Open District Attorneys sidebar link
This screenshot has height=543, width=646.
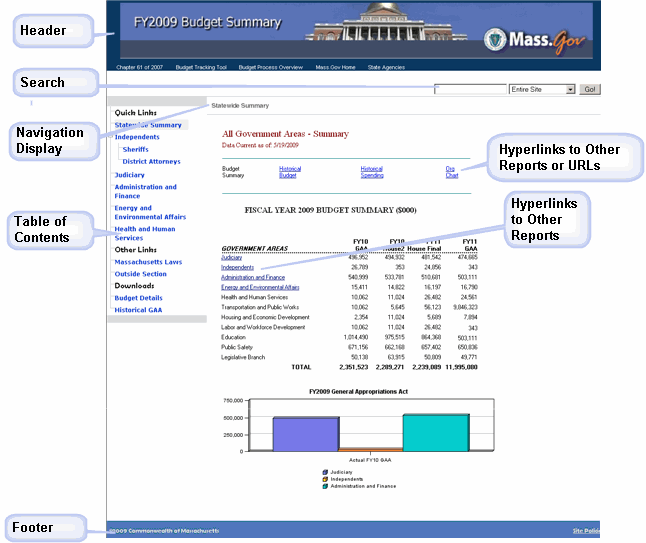(x=151, y=161)
